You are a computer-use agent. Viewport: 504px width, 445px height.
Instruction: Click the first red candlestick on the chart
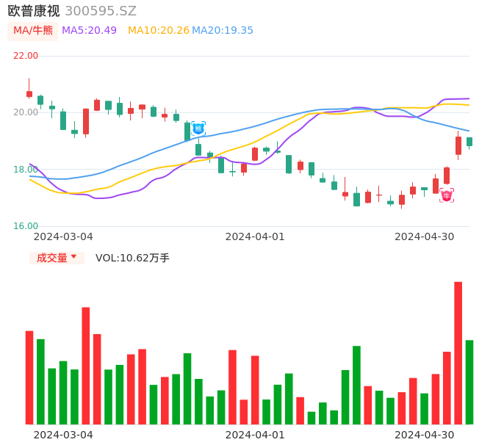(x=29, y=94)
